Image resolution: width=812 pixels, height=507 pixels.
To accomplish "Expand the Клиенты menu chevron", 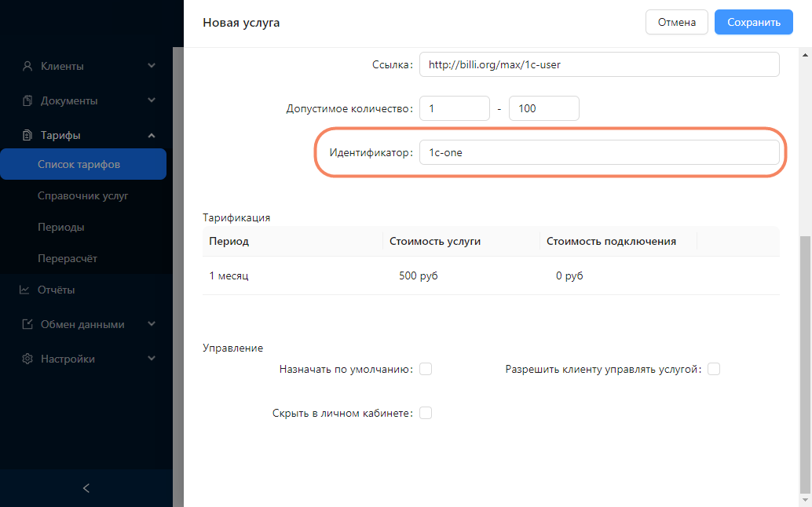I will click(152, 66).
